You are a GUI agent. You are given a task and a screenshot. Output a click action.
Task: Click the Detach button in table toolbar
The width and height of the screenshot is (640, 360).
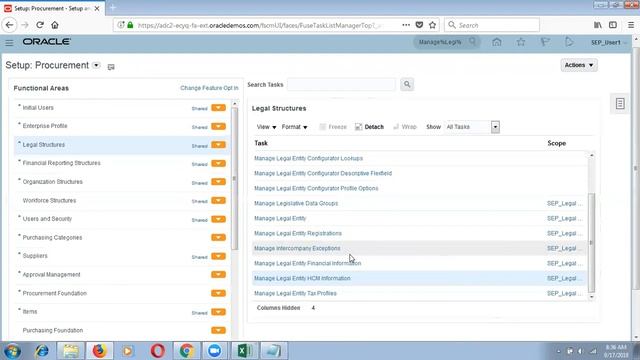(369, 127)
